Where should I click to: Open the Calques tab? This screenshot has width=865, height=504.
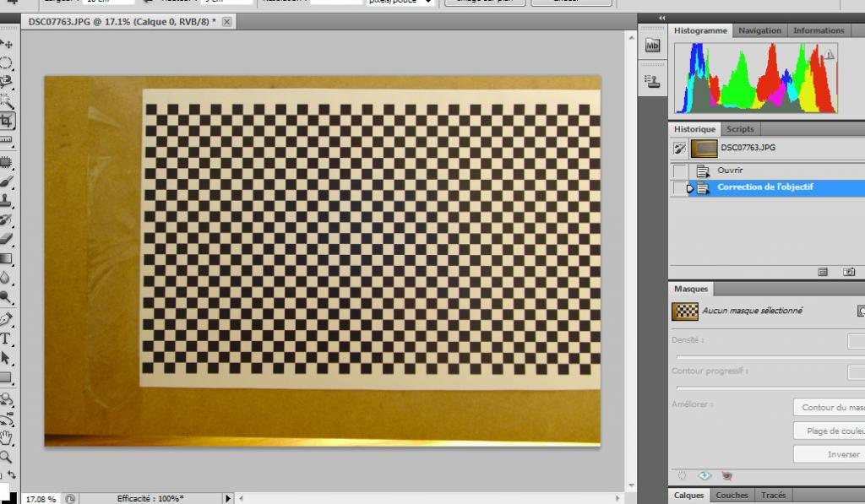tap(688, 496)
